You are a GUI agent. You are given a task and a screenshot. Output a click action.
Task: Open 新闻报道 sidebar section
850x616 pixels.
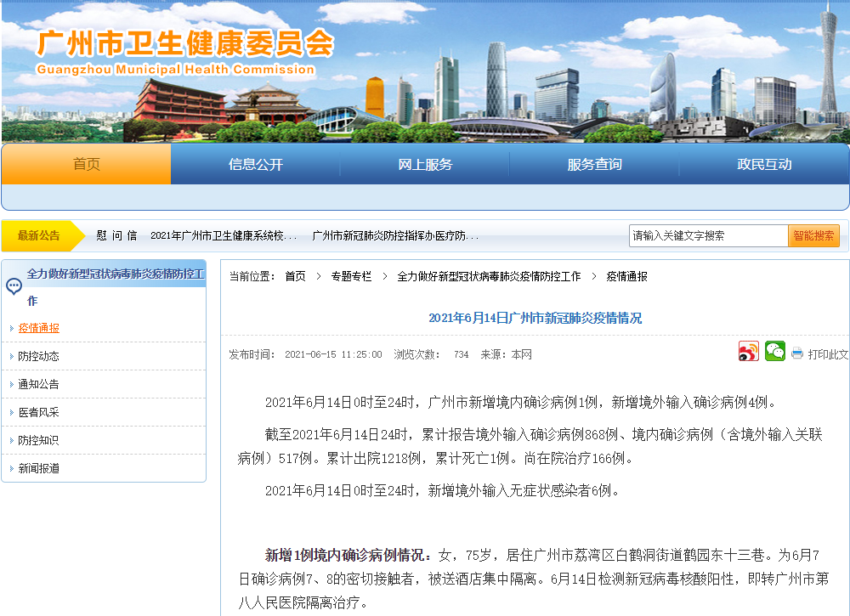(39, 468)
